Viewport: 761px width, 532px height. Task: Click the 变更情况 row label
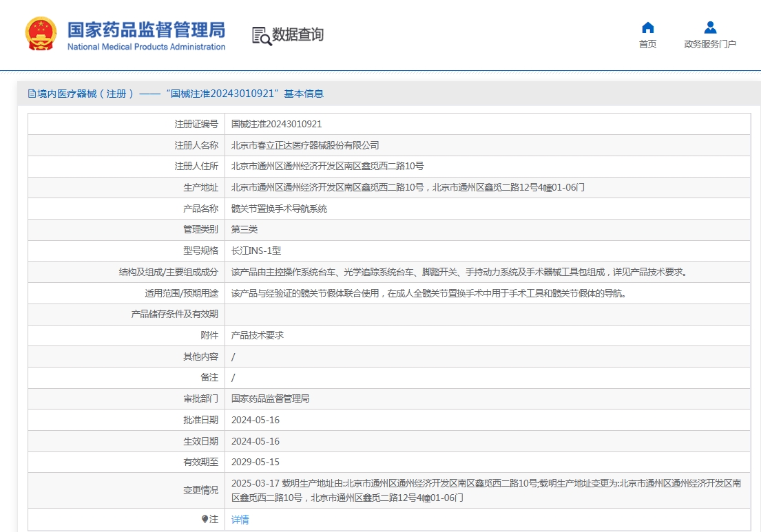200,490
